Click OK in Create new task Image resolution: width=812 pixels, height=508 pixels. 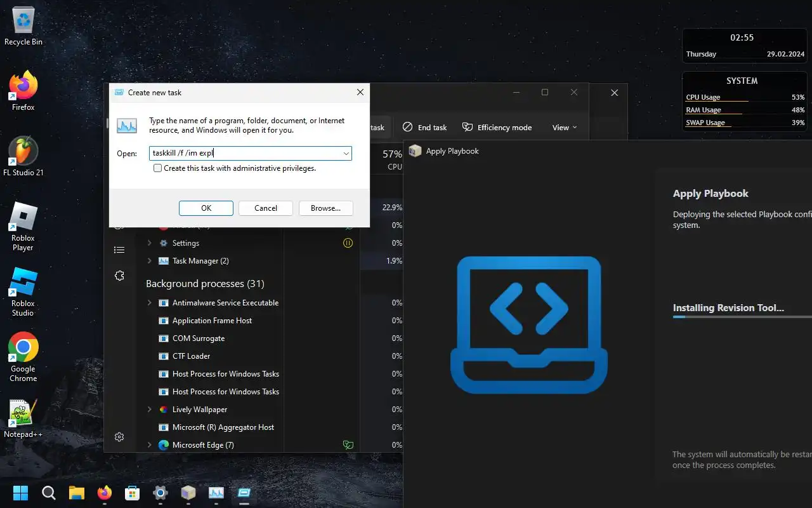click(206, 208)
